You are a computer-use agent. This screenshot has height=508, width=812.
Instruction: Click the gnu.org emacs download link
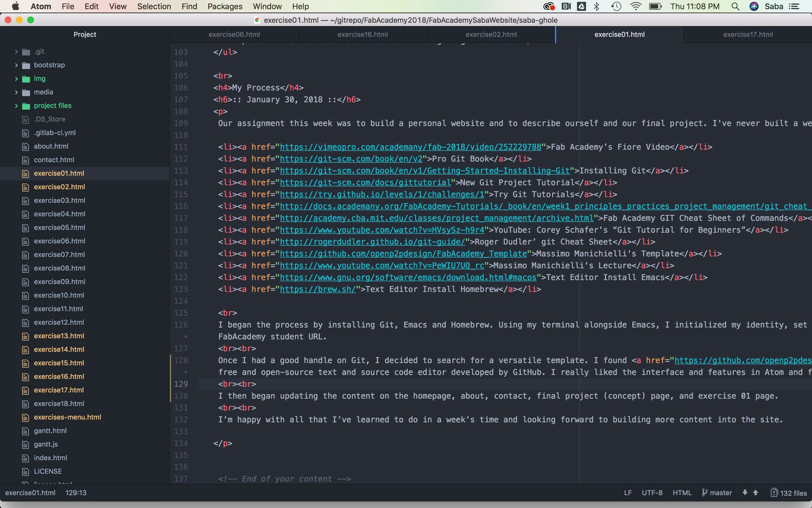408,277
